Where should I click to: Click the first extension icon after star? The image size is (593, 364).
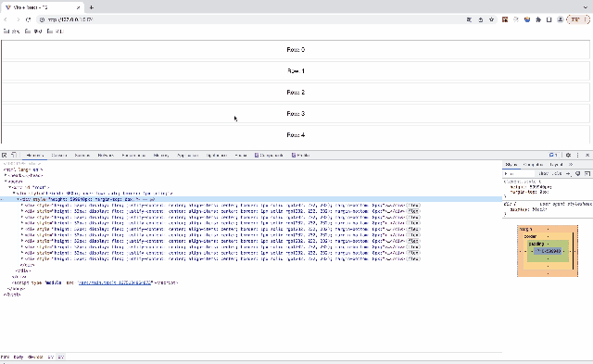505,19
